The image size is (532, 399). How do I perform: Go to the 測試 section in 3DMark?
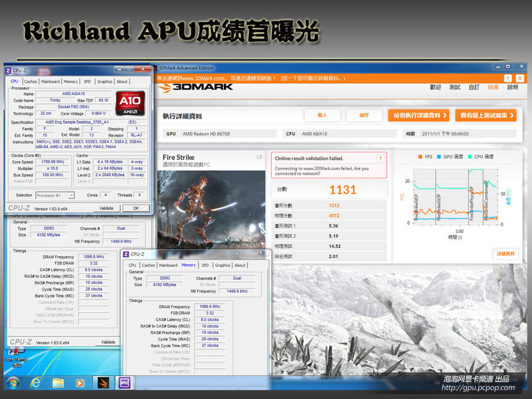[x=455, y=88]
